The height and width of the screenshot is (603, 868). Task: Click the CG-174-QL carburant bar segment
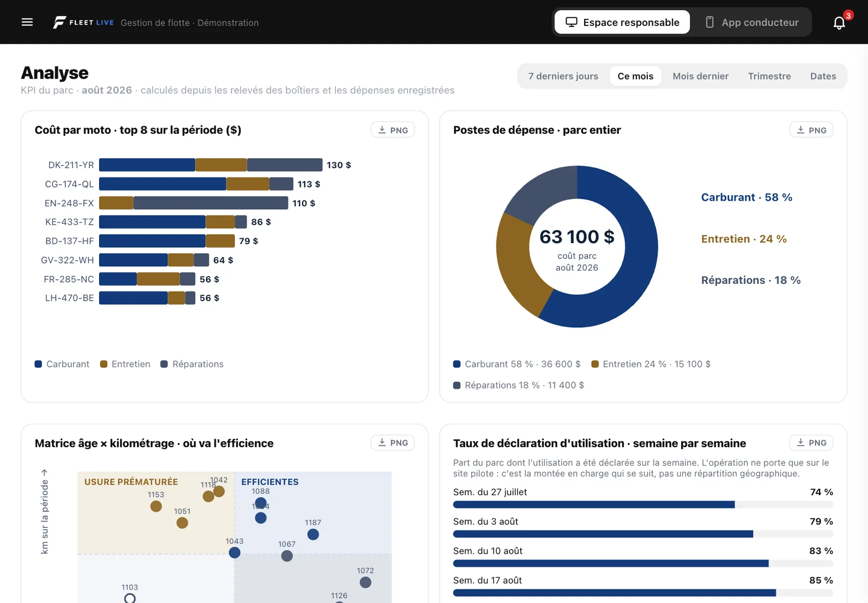[162, 184]
